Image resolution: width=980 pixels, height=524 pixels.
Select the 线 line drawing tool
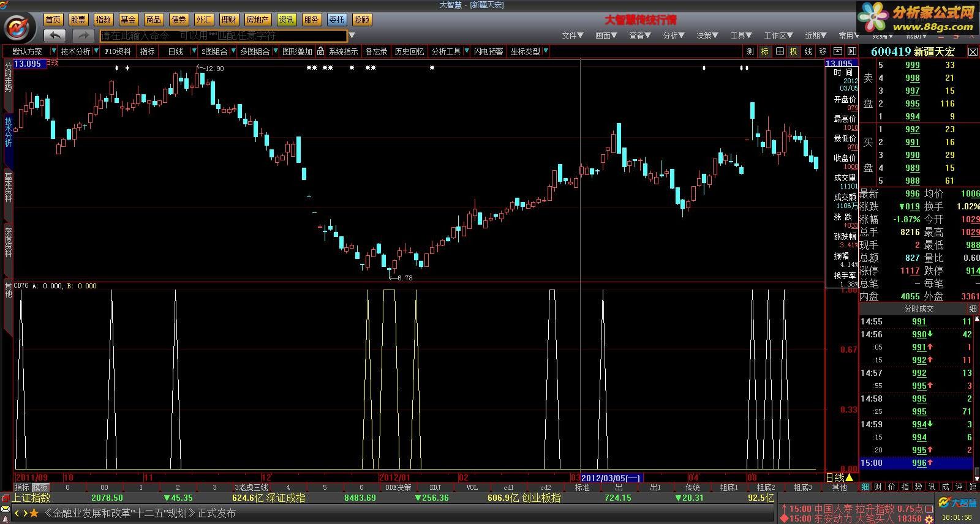(809, 51)
